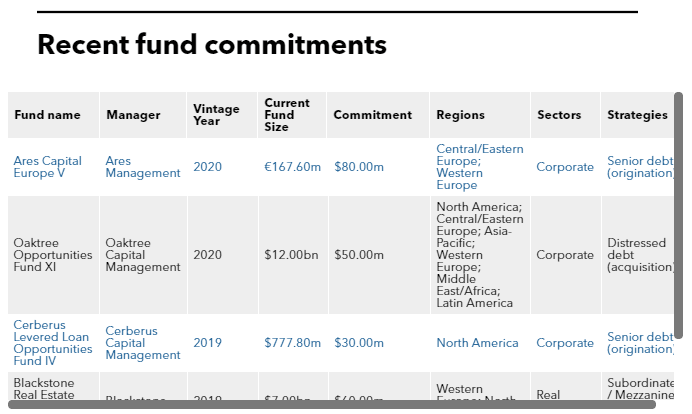Click the Regions column header

[x=480, y=115]
